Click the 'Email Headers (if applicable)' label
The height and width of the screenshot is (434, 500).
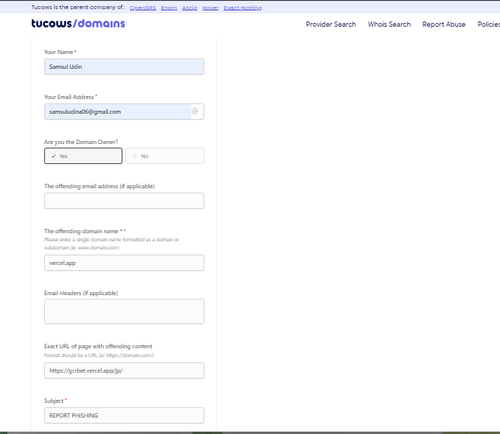point(81,293)
